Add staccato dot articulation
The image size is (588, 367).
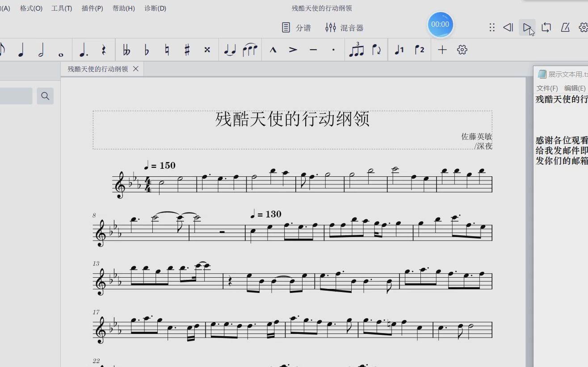[333, 50]
